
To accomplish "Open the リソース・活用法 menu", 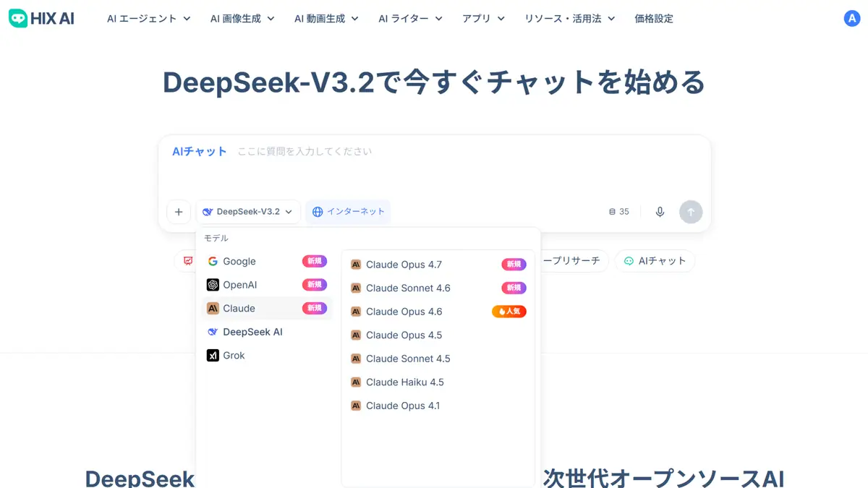I will point(570,19).
